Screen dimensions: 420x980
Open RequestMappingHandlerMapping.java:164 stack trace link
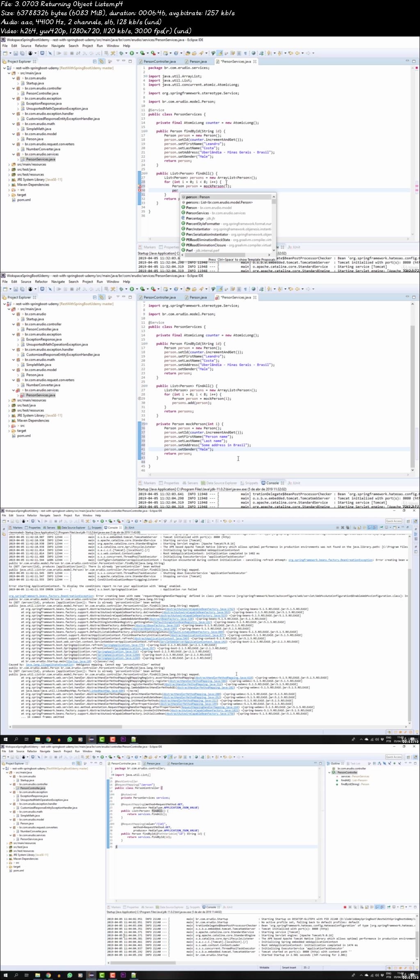point(210,707)
